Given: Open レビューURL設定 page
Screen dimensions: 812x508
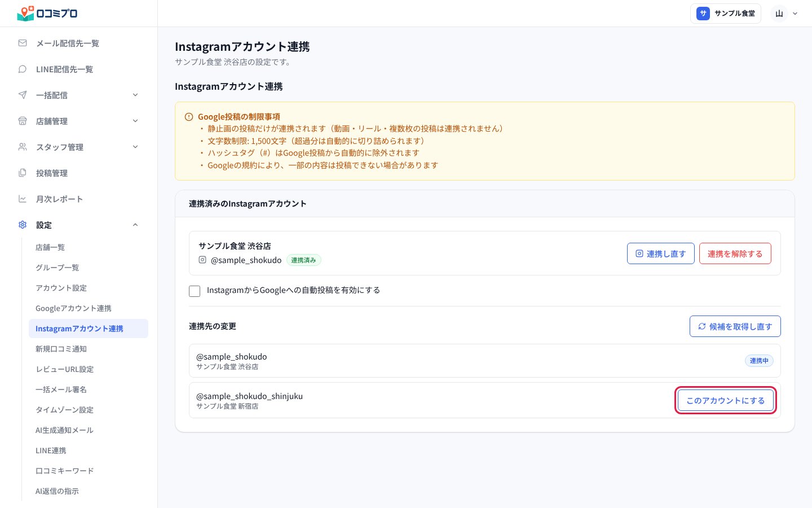Looking at the screenshot, I should pos(89,369).
